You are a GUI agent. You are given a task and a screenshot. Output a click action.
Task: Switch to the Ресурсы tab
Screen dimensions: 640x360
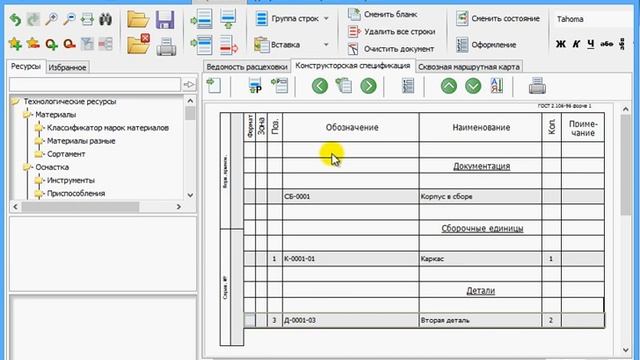click(x=26, y=66)
